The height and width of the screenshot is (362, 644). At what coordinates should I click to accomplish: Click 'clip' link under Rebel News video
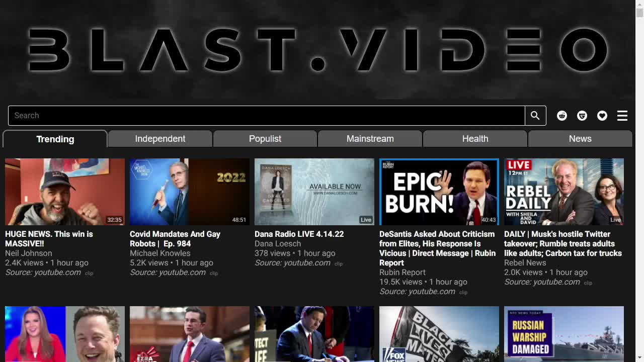(588, 283)
